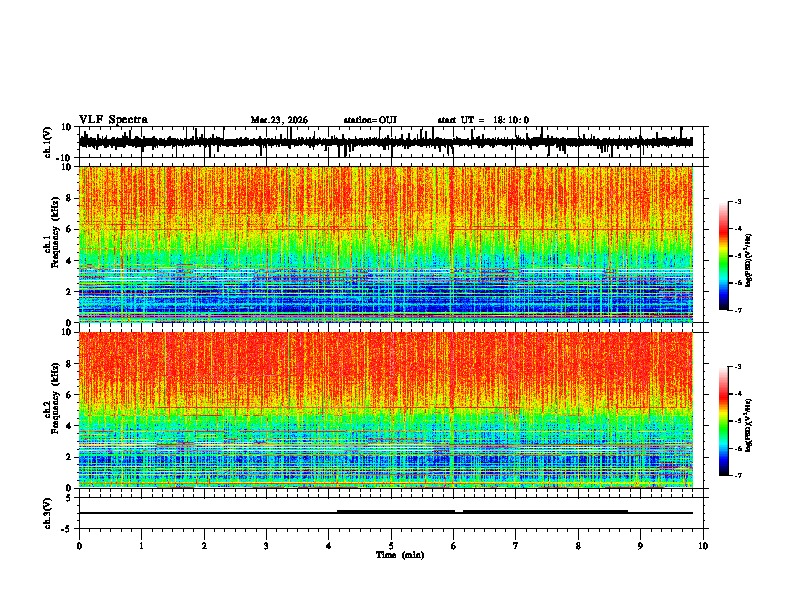
Task: Click the "station=OUI" header label
Action: coord(370,120)
